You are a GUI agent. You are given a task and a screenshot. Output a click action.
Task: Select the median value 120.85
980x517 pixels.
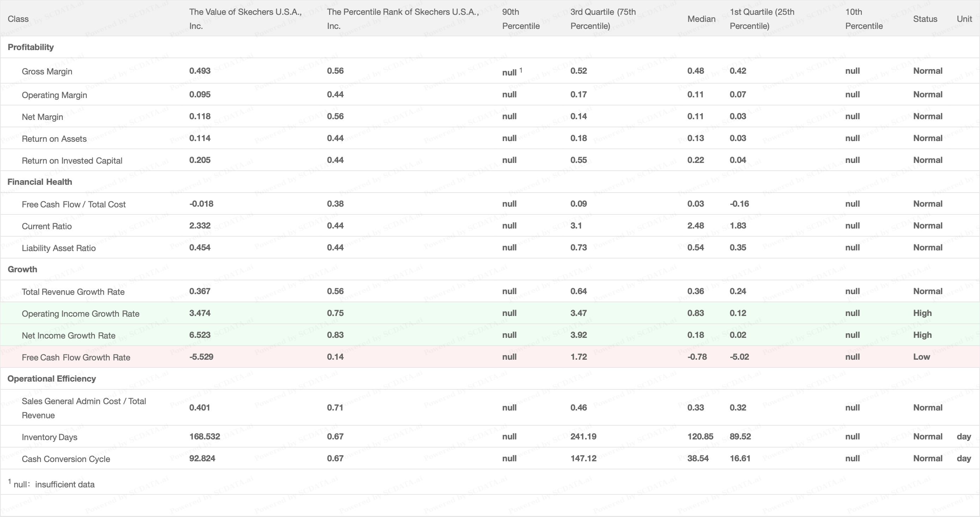(700, 436)
